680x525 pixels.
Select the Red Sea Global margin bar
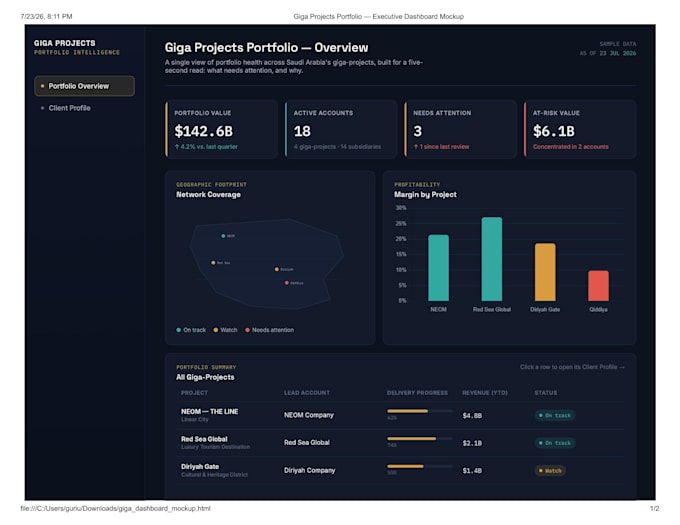492,259
